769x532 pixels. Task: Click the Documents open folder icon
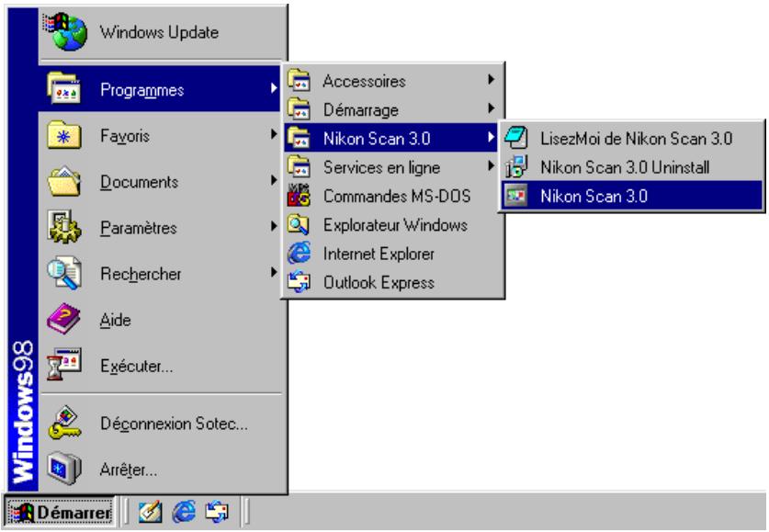tap(64, 181)
